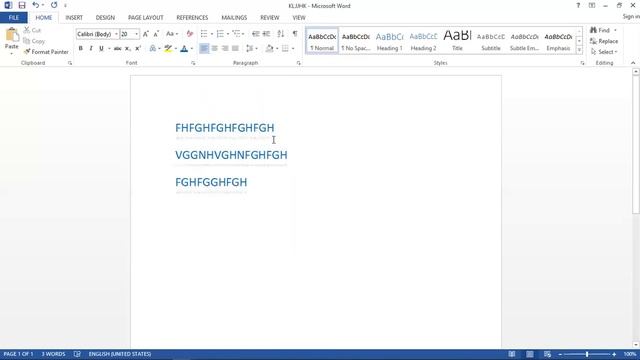Open Font dialog launcher
Viewport: 640px width, 360px height.
point(193,63)
